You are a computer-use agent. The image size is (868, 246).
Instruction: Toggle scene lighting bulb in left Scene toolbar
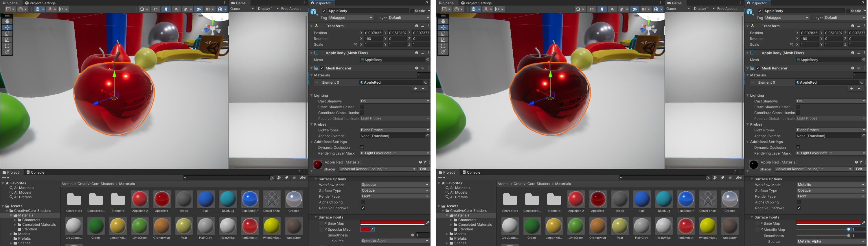(x=166, y=9)
